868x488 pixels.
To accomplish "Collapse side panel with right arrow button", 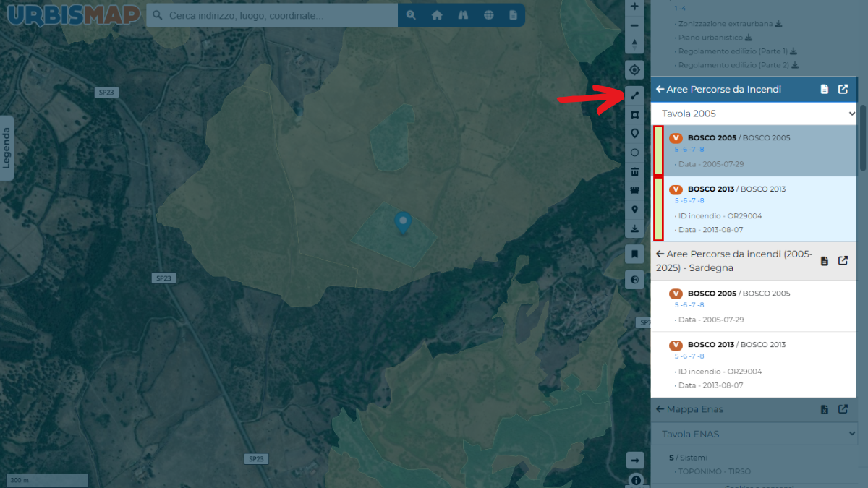I will [x=634, y=461].
